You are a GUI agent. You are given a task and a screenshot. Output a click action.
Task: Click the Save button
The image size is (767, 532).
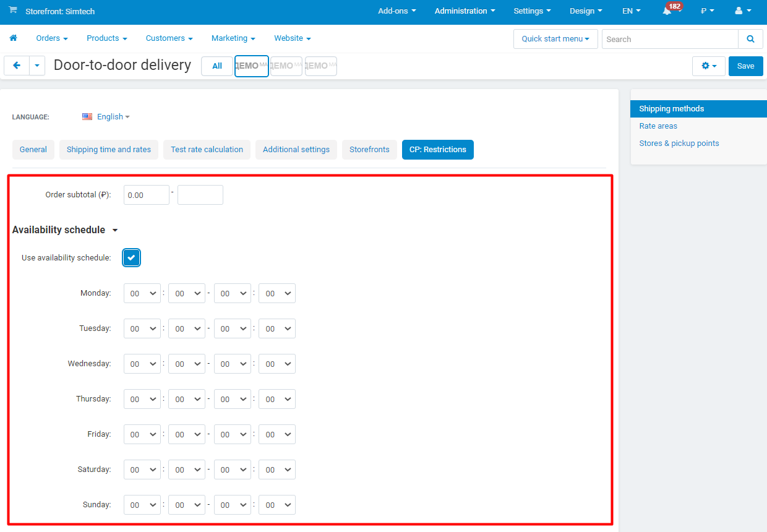point(745,66)
